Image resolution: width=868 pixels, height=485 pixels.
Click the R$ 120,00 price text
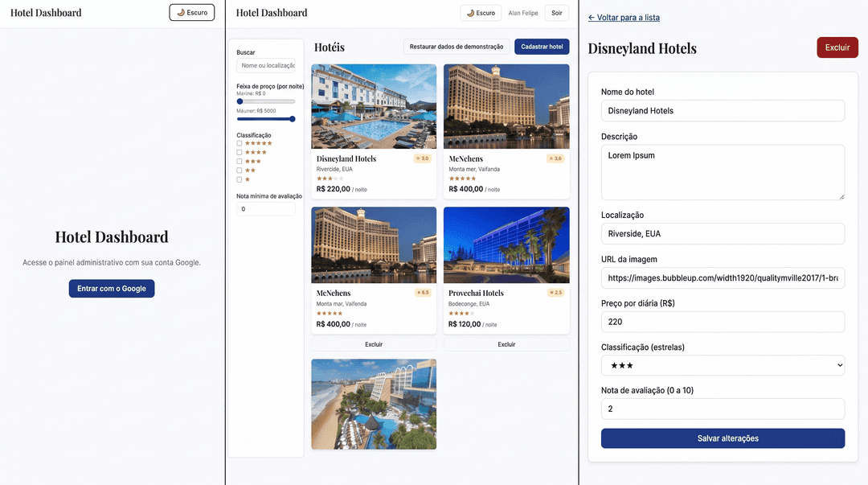(x=465, y=324)
